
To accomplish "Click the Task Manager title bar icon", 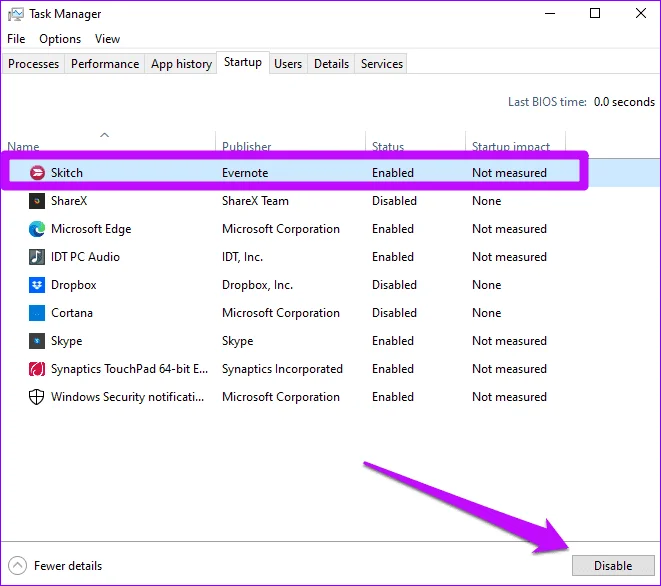I will click(x=16, y=14).
